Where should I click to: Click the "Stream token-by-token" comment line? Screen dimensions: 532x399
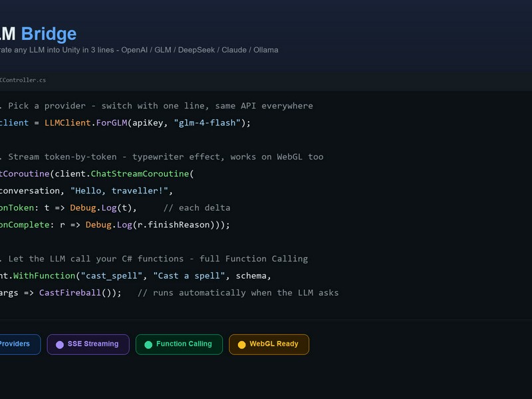pyautogui.click(x=162, y=157)
